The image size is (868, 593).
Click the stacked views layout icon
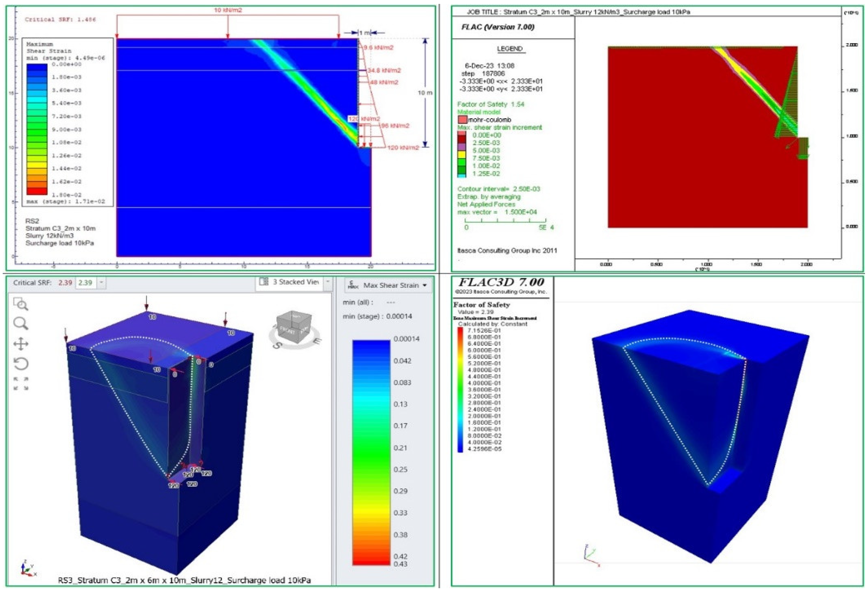(x=264, y=282)
